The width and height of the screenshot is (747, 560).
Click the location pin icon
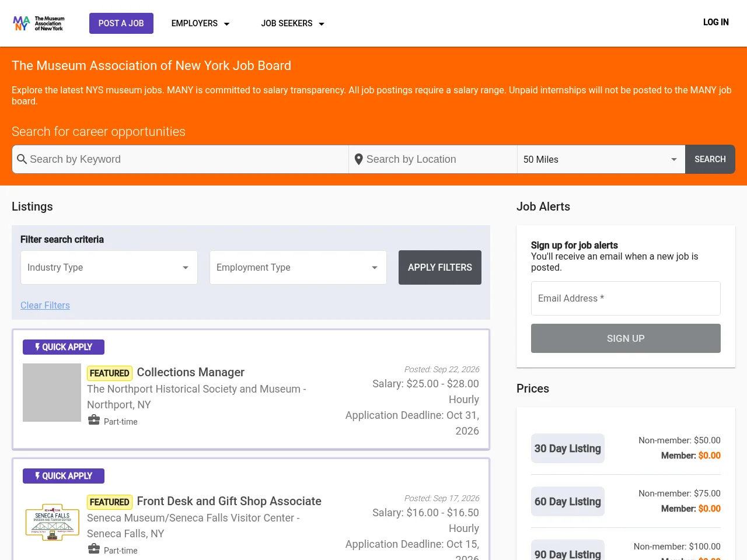(x=359, y=159)
